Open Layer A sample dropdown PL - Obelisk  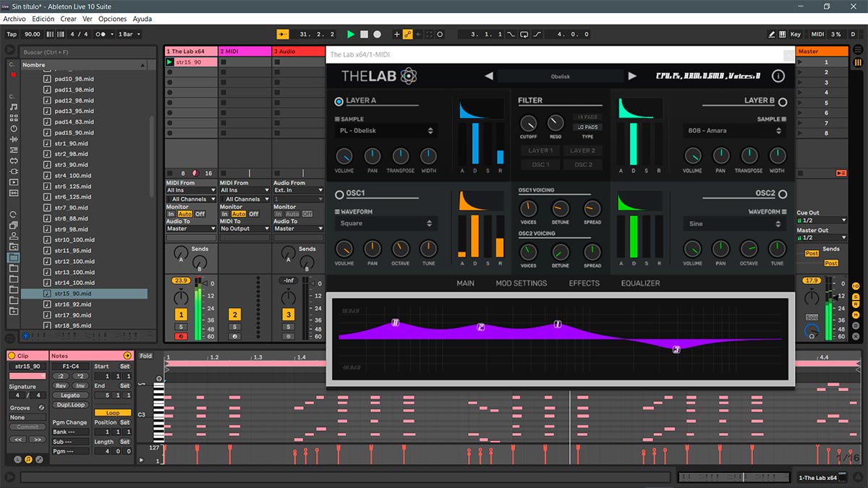[386, 131]
